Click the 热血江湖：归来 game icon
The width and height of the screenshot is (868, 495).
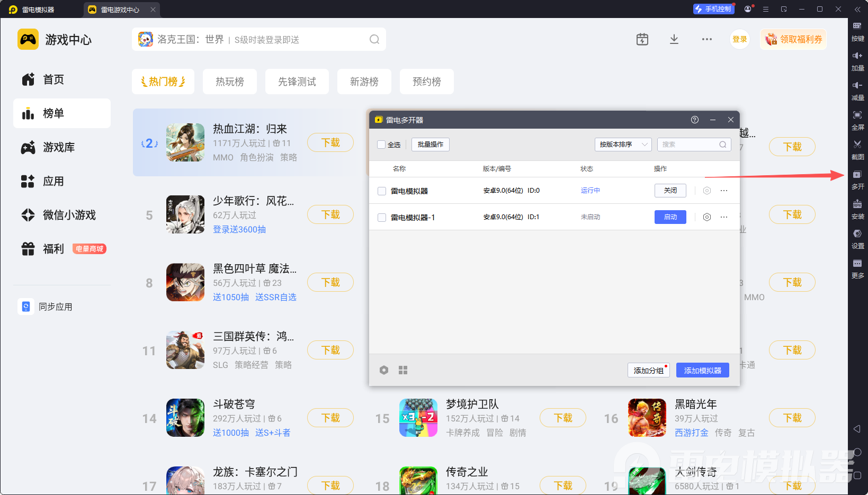point(185,142)
